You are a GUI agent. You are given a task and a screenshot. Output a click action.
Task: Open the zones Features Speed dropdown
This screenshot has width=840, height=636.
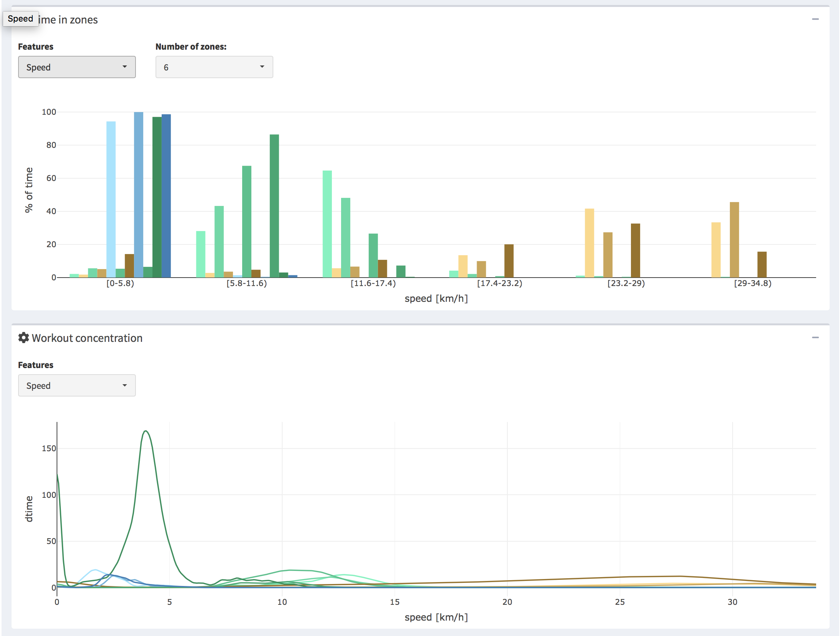[77, 67]
